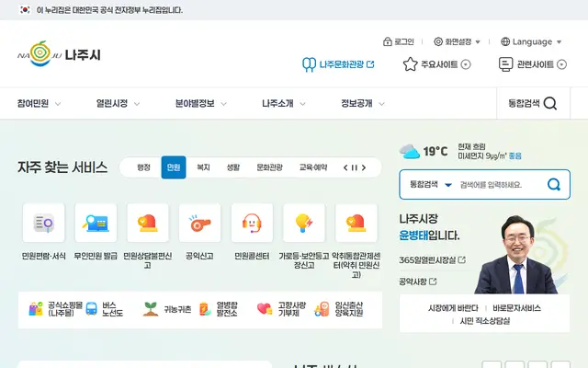Open the 로그인 lock icon link
Screen dimensions: 588x368
coord(398,41)
